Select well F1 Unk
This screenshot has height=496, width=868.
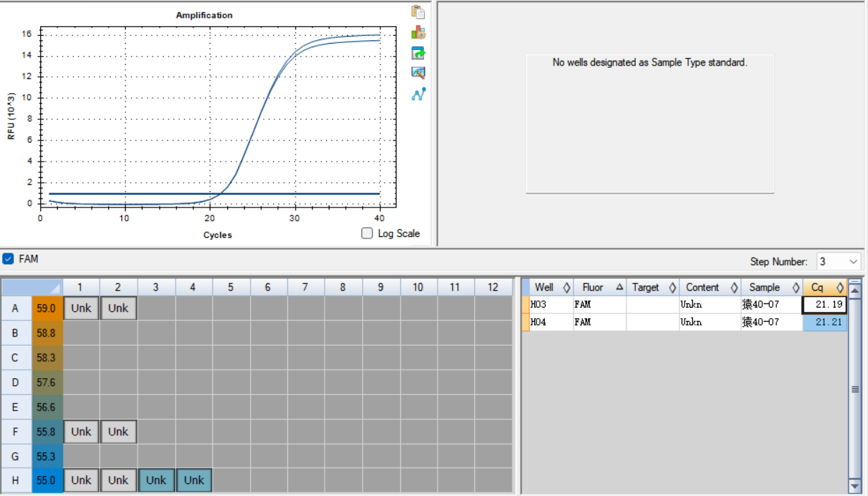(81, 431)
